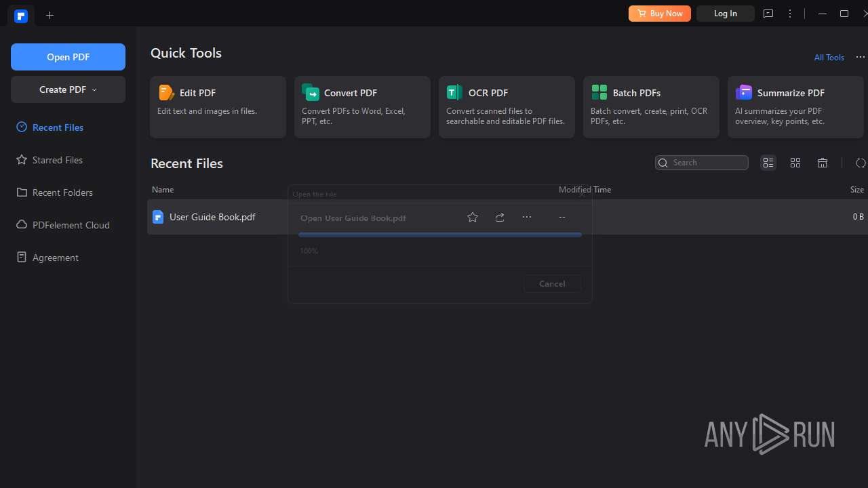This screenshot has width=868, height=488.
Task: Open a new tab with plus icon
Action: [x=50, y=15]
